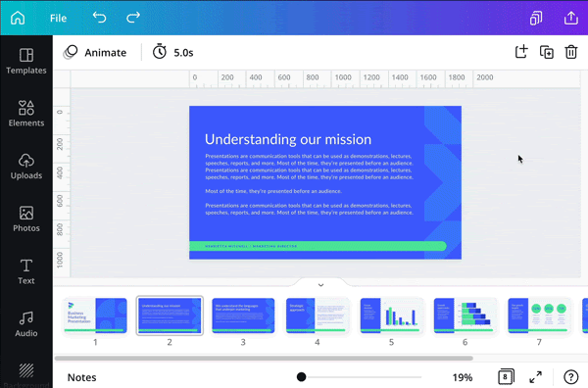Select slide 1 thumbnail
Viewport: 588px width, 388px height.
pyautogui.click(x=95, y=315)
